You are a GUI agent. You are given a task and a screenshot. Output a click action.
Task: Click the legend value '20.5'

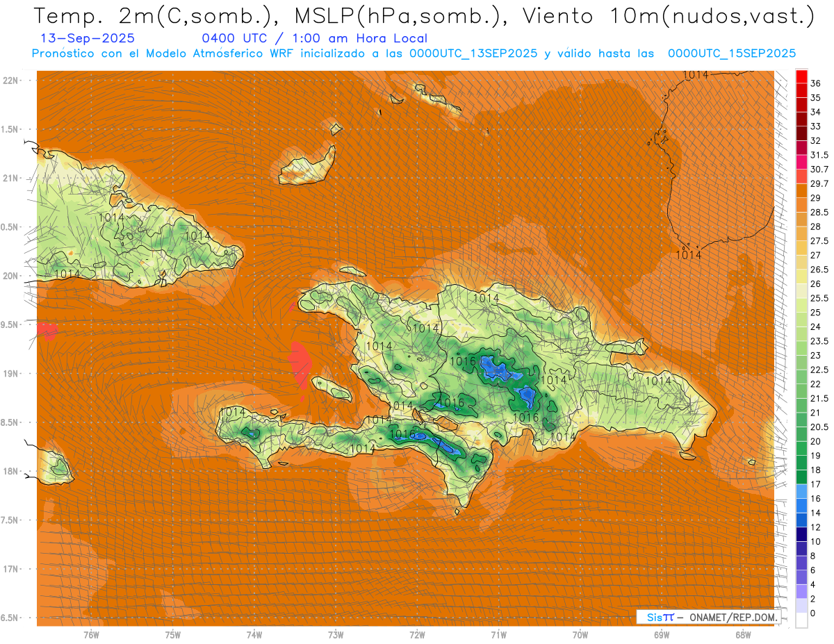pyautogui.click(x=819, y=427)
